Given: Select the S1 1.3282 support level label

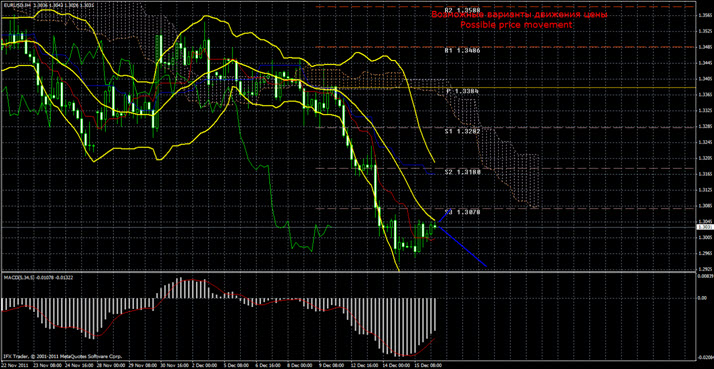Looking at the screenshot, I should (462, 131).
